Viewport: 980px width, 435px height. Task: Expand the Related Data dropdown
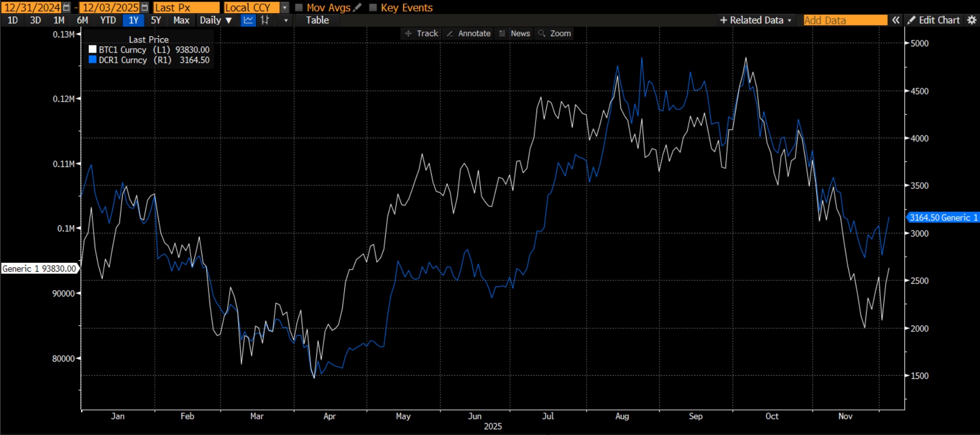(x=756, y=20)
